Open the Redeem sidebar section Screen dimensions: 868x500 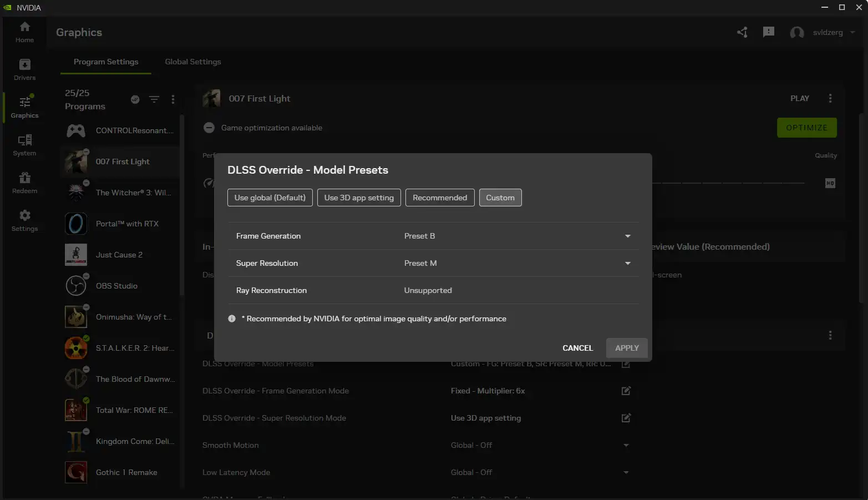[24, 183]
